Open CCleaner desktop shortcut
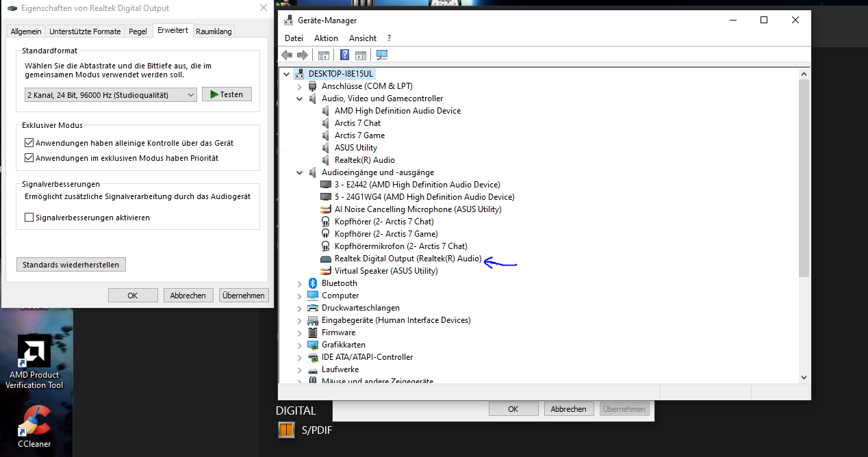 pyautogui.click(x=34, y=427)
